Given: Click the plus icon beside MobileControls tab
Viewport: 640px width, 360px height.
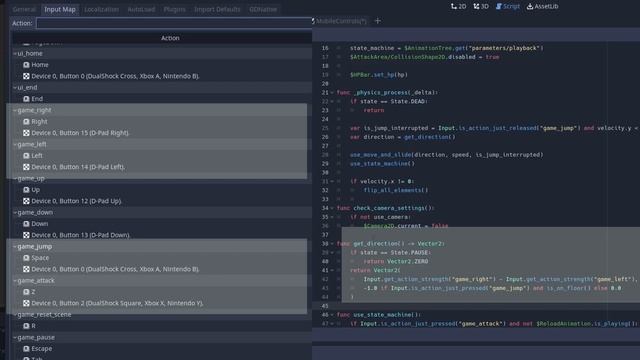Looking at the screenshot, I should click(x=378, y=21).
